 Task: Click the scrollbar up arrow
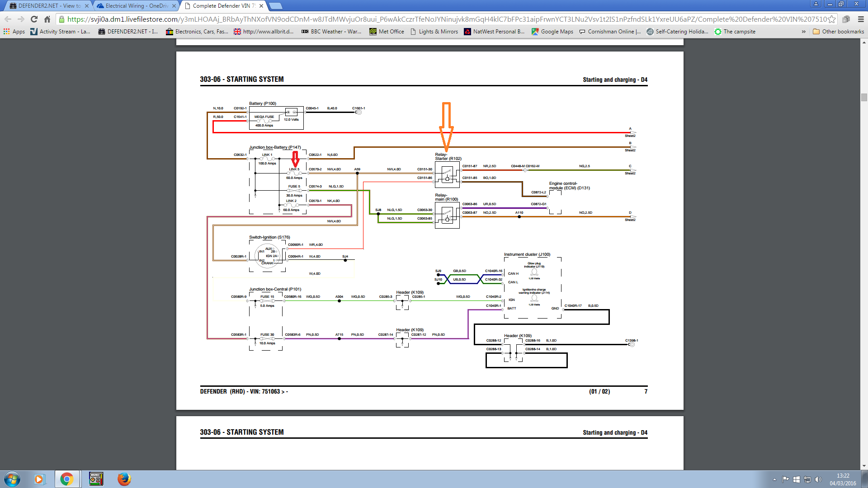[864, 42]
